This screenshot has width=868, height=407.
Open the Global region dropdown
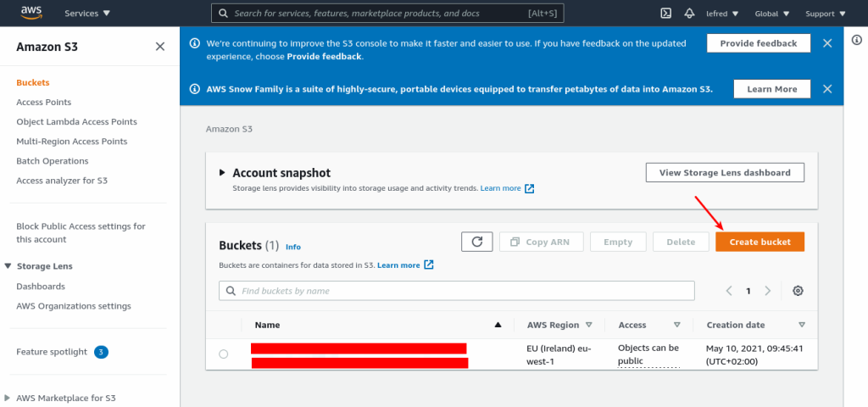[x=771, y=14]
